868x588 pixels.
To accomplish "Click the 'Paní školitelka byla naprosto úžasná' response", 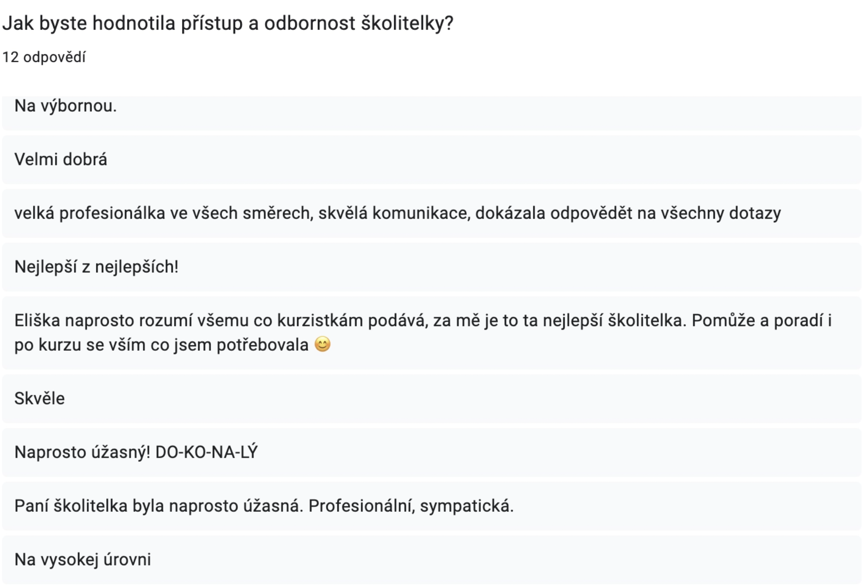I will pyautogui.click(x=432, y=506).
